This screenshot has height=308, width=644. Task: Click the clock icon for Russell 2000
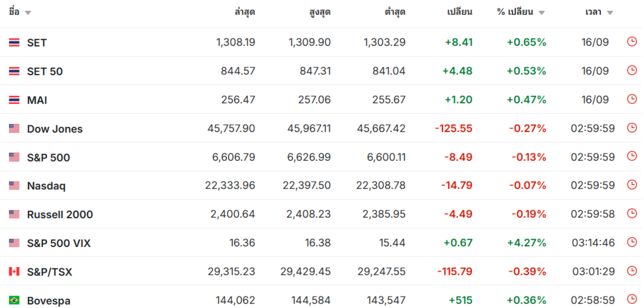pyautogui.click(x=632, y=213)
